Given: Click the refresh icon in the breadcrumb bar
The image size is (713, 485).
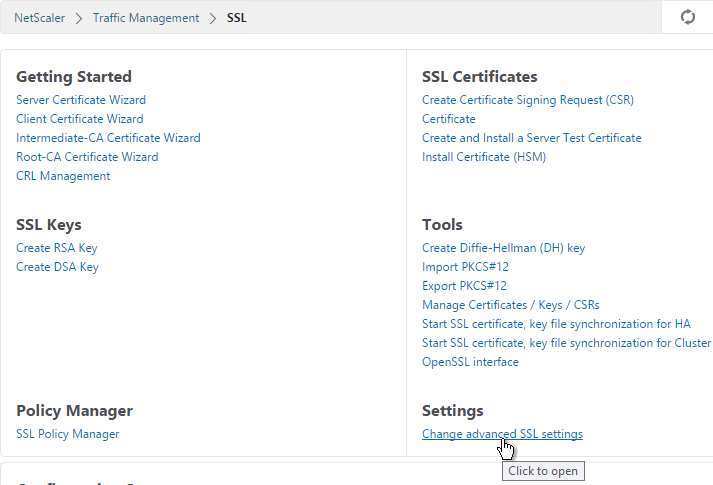Looking at the screenshot, I should [688, 17].
